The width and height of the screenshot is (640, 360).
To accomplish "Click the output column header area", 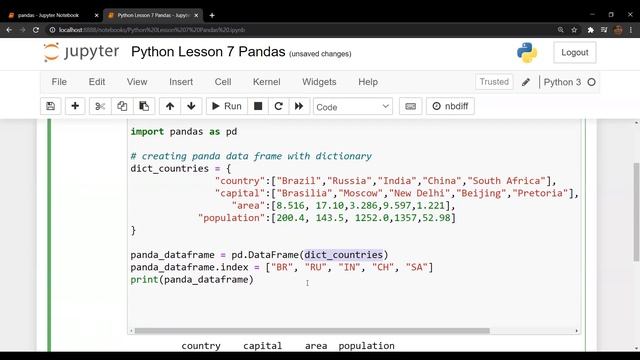I will pos(316,346).
